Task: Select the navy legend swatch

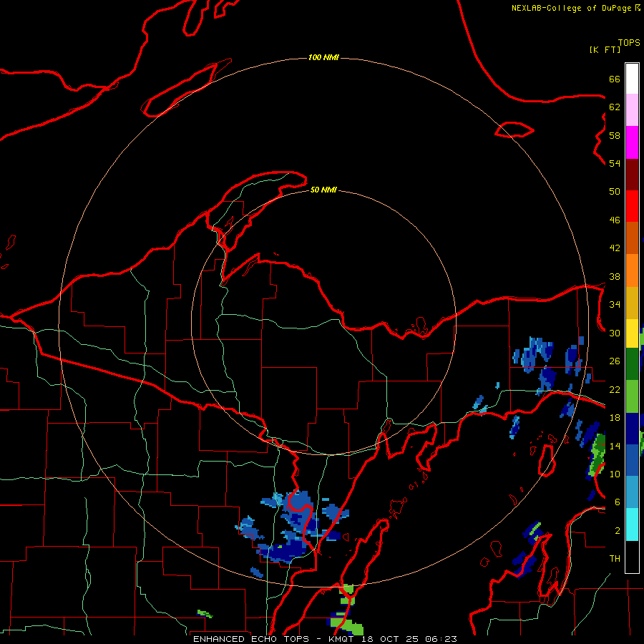Action: pos(632,429)
